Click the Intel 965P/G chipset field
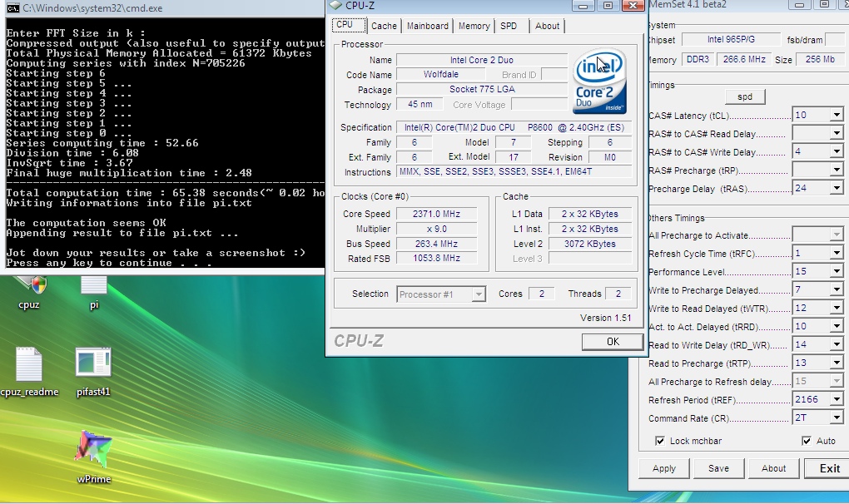This screenshot has width=849, height=504. point(731,39)
